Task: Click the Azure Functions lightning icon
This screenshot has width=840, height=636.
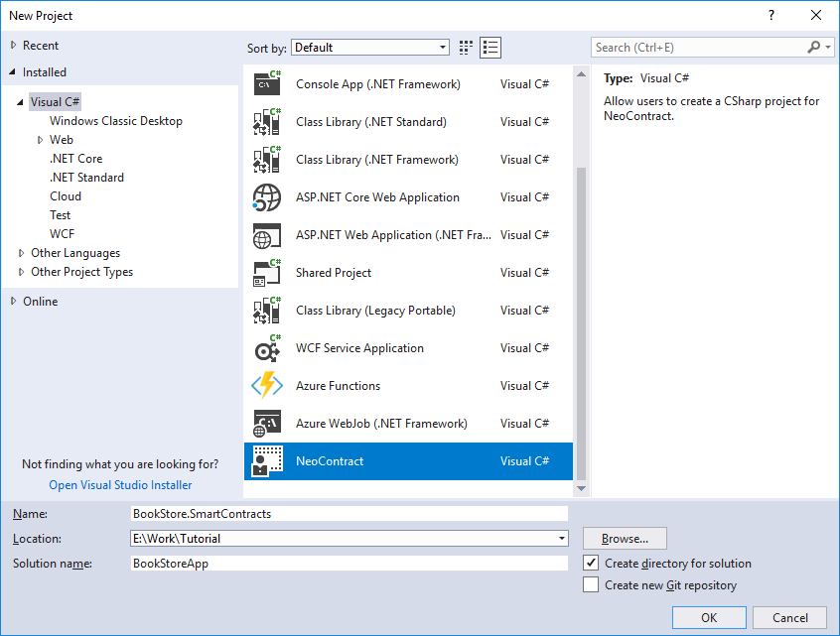Action: tap(267, 385)
